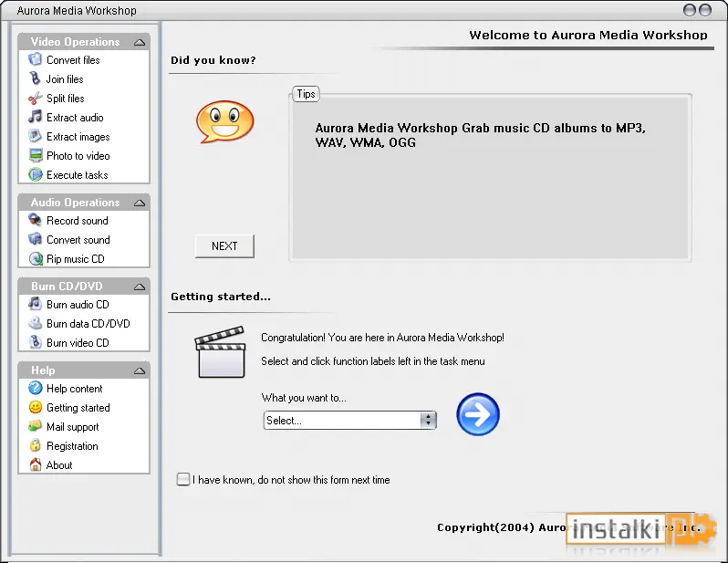The image size is (728, 563).
Task: Click the Split files scissors icon
Action: (35, 98)
